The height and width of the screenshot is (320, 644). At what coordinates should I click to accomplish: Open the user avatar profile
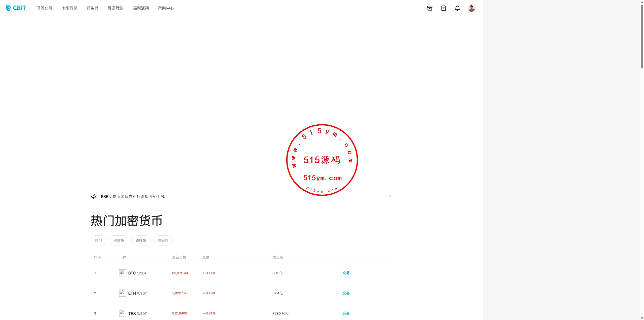point(471,8)
